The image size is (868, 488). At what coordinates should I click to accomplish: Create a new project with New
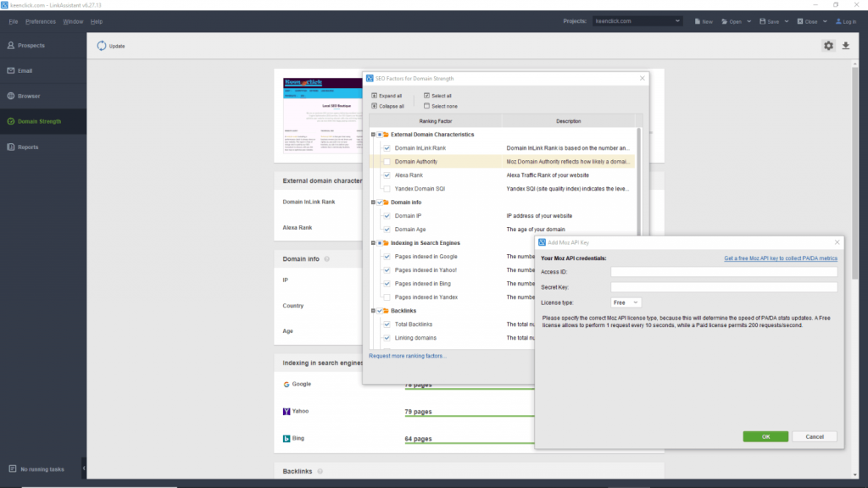704,21
